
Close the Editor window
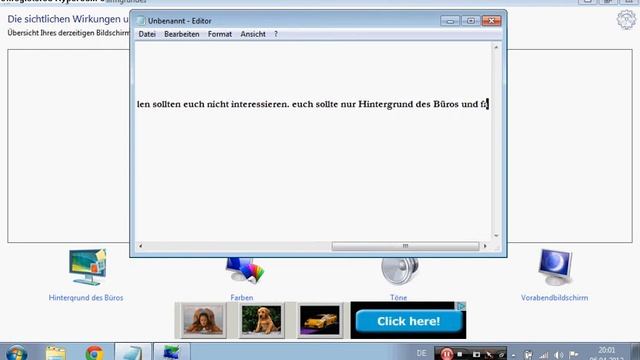(x=491, y=20)
